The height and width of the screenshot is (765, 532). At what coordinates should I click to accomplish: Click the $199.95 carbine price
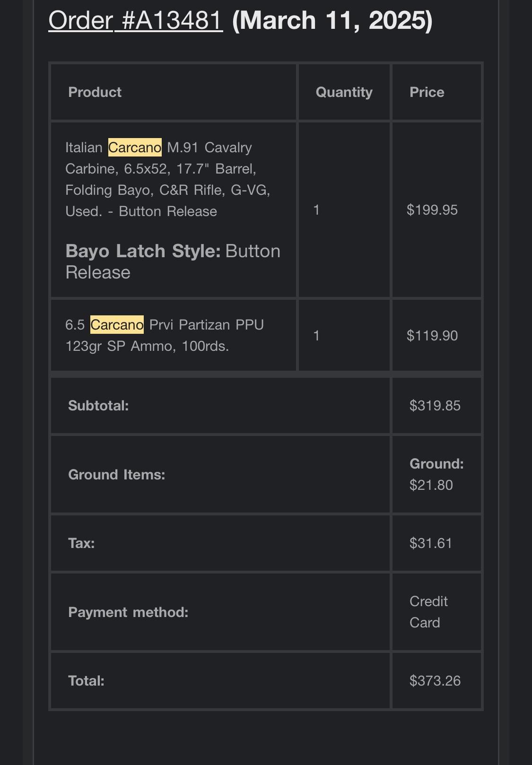coord(432,210)
